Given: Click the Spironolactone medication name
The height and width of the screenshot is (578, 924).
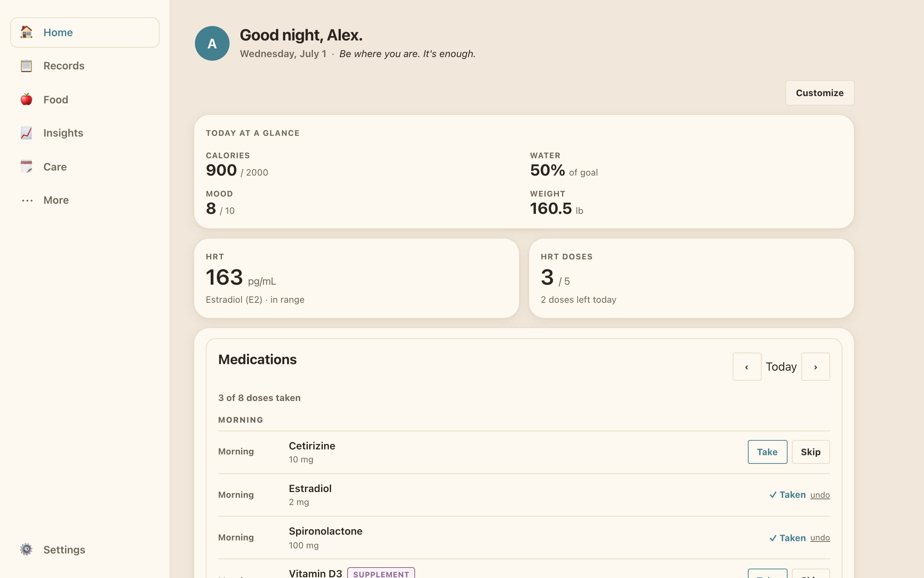Looking at the screenshot, I should (325, 531).
